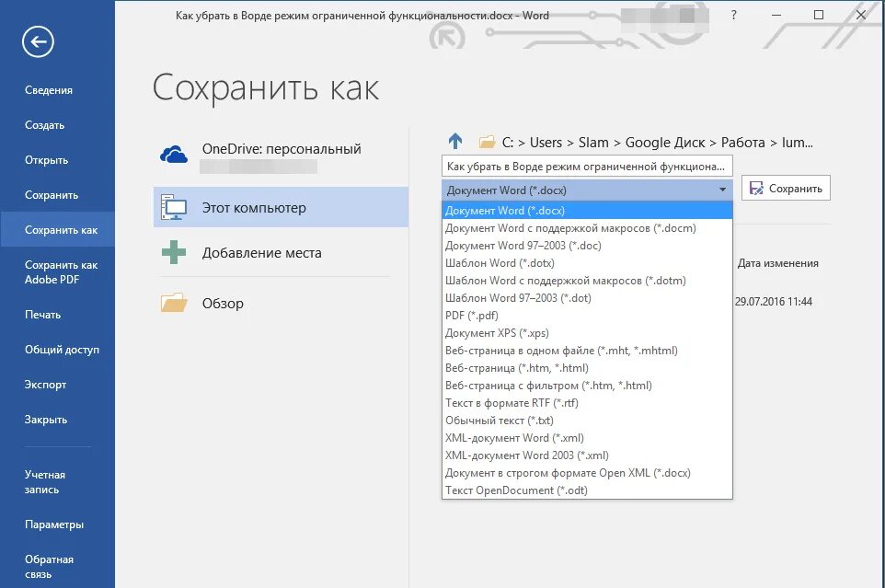The image size is (885, 588).
Task: Click the Дата изменения column header
Action: click(x=777, y=263)
